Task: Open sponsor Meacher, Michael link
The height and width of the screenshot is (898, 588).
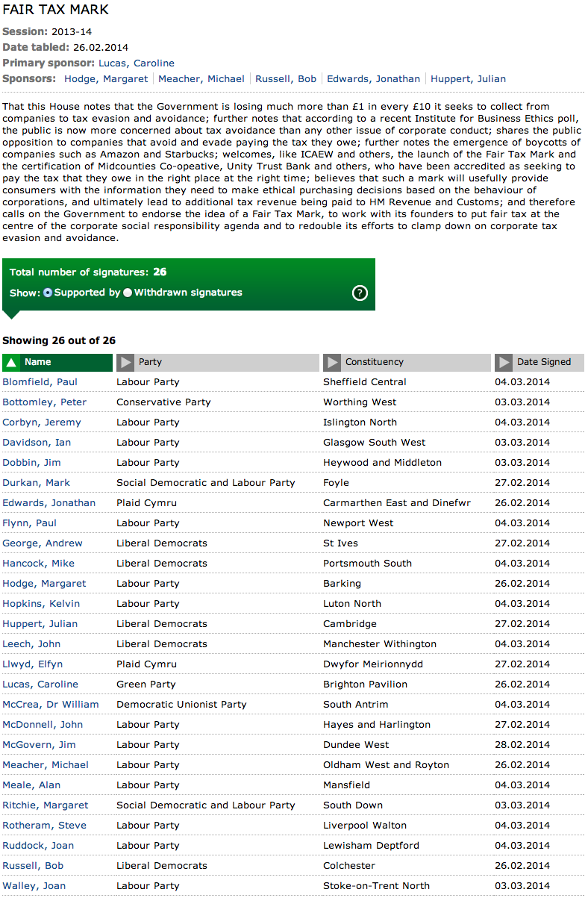Action: [202, 78]
